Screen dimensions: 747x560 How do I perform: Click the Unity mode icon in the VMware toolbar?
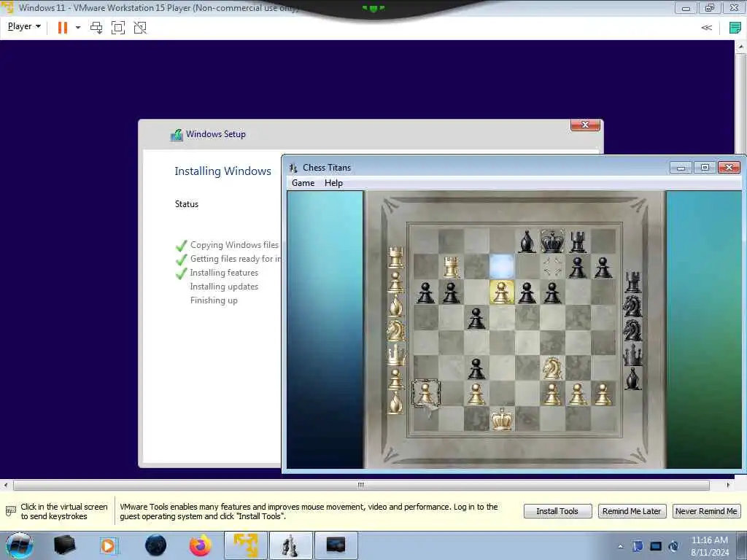point(140,28)
